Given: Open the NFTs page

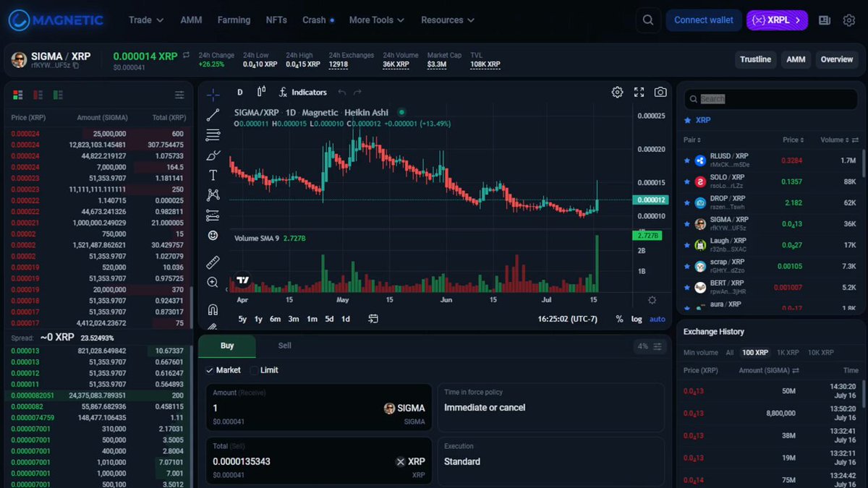Looking at the screenshot, I should (x=276, y=20).
